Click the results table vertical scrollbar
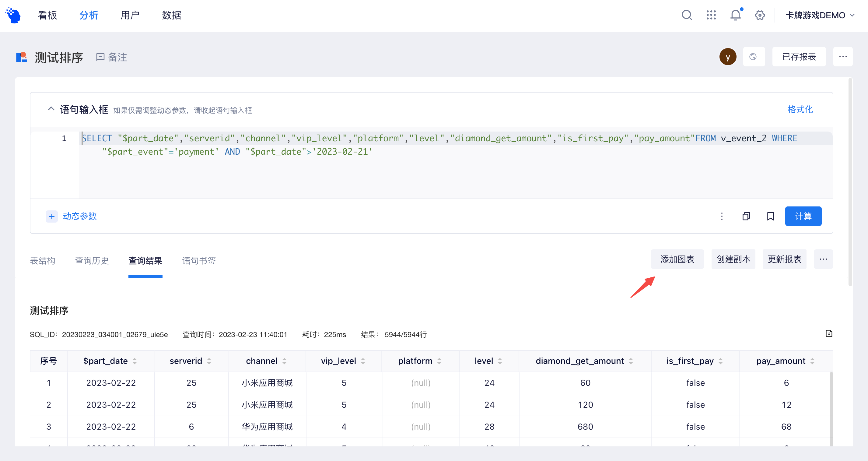Screen dimensions: 868x461 coord(831,409)
